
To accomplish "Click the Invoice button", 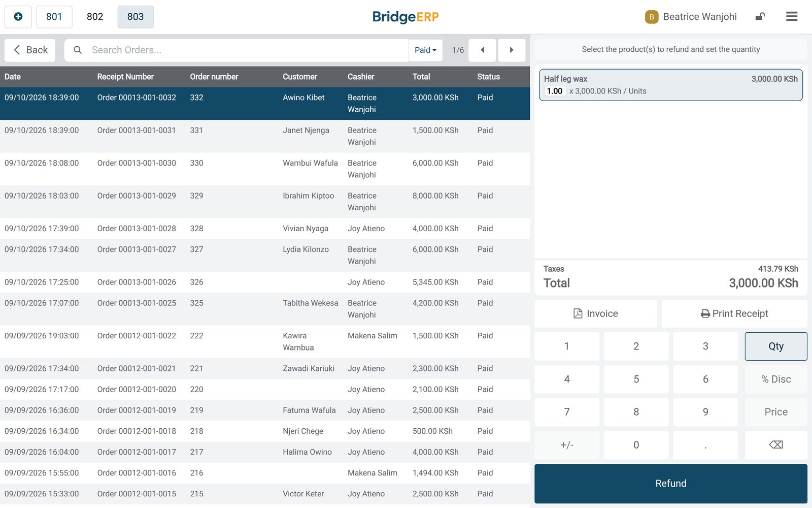I will 595,314.
